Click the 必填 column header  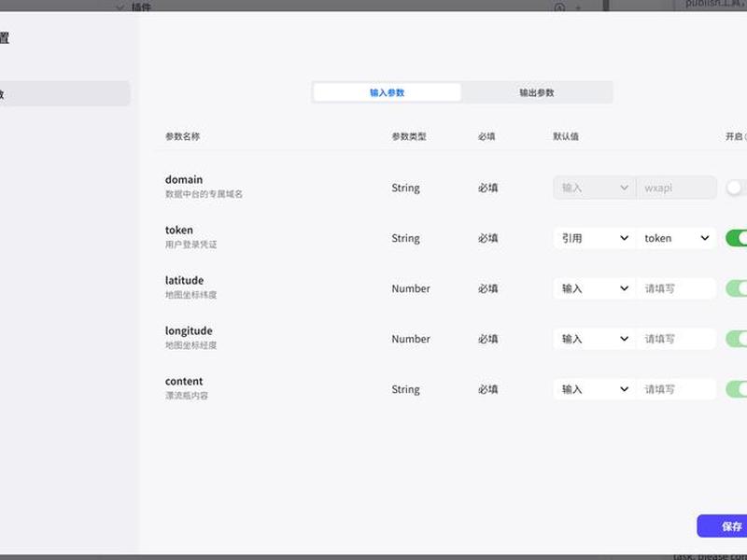[486, 136]
